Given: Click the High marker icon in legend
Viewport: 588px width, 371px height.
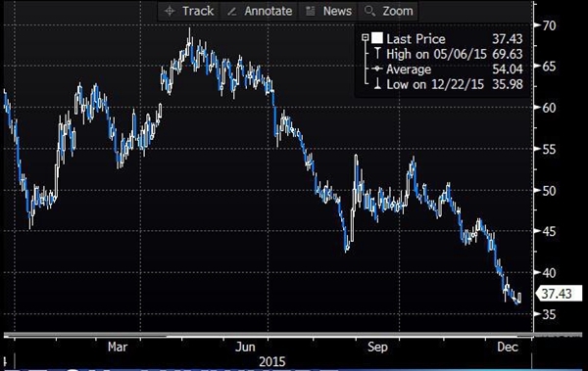Looking at the screenshot, I should (377, 54).
